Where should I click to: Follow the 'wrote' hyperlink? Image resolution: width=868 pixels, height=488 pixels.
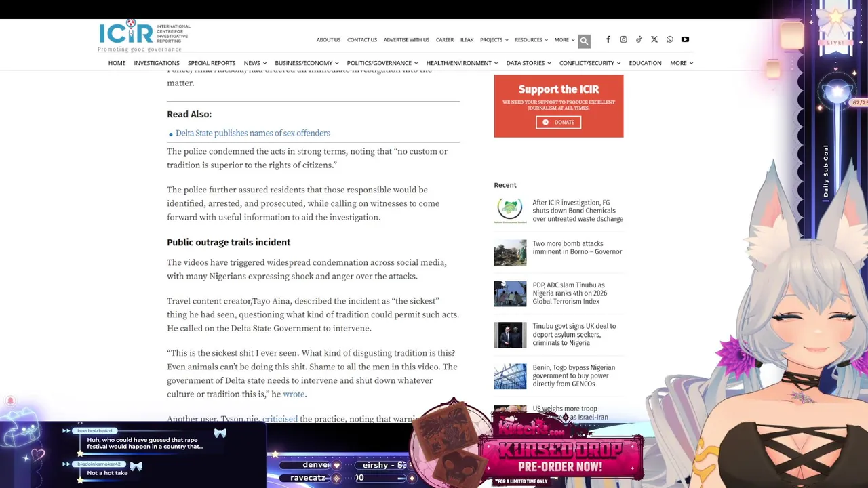click(x=294, y=394)
